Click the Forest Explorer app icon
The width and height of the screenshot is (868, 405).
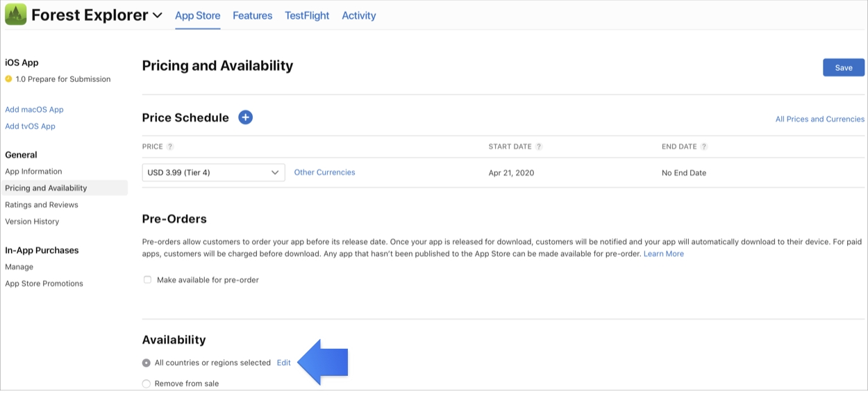(16, 15)
